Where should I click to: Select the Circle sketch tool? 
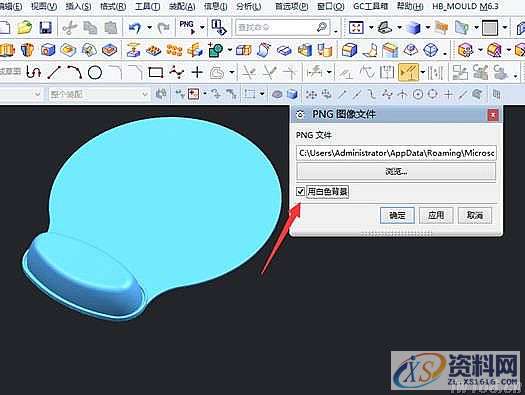pos(95,72)
